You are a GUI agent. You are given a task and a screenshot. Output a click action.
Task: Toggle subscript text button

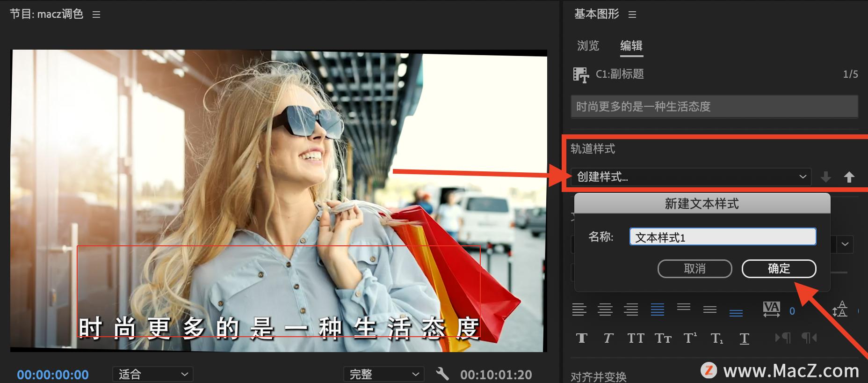[717, 339]
